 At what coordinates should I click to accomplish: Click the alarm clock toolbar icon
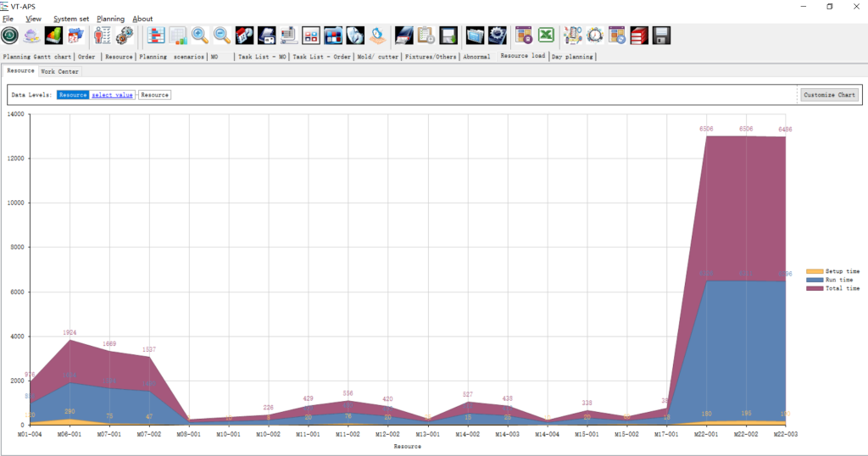[595, 35]
